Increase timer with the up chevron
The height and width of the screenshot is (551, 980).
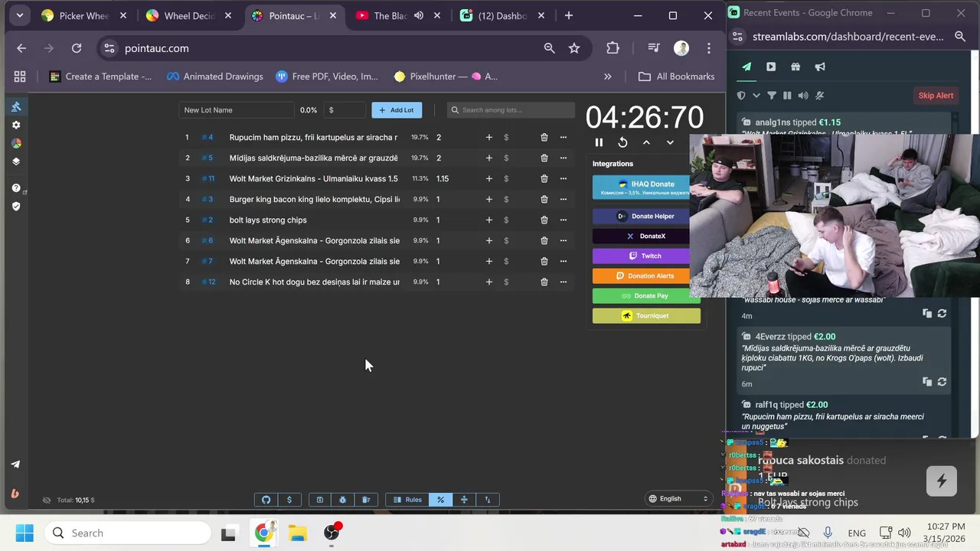pos(646,142)
